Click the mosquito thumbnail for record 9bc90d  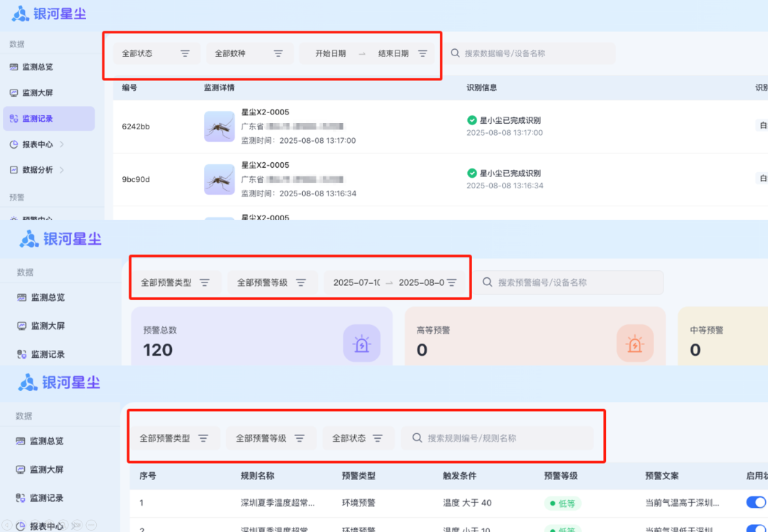[x=219, y=179]
